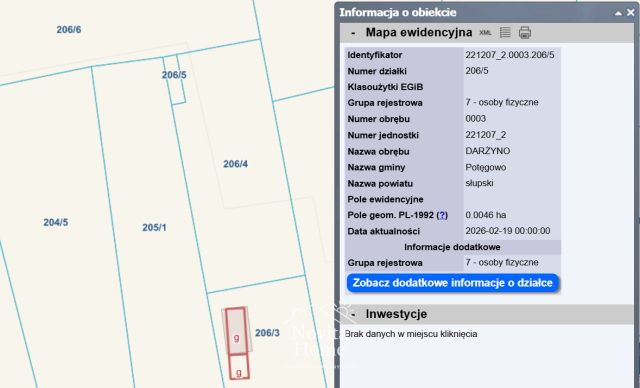Click the Nazwa obrębu row label
This screenshot has width=640, height=388.
[x=378, y=151]
